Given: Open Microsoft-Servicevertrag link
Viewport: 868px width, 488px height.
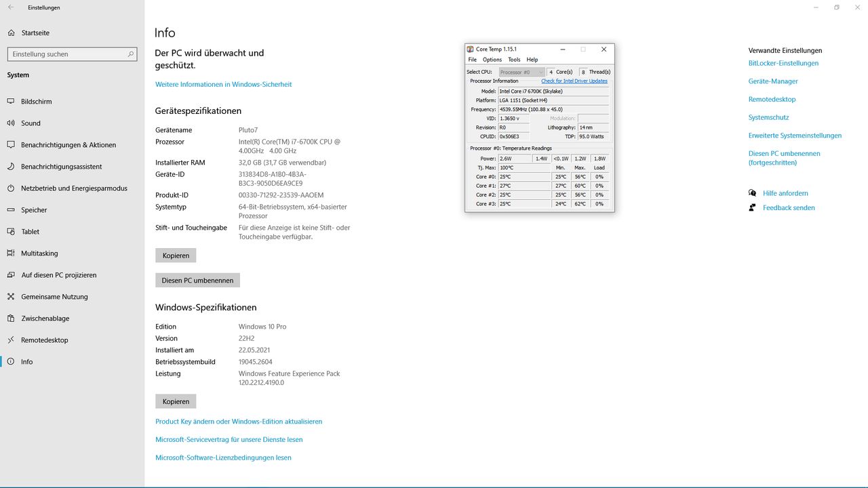Looking at the screenshot, I should (x=229, y=440).
